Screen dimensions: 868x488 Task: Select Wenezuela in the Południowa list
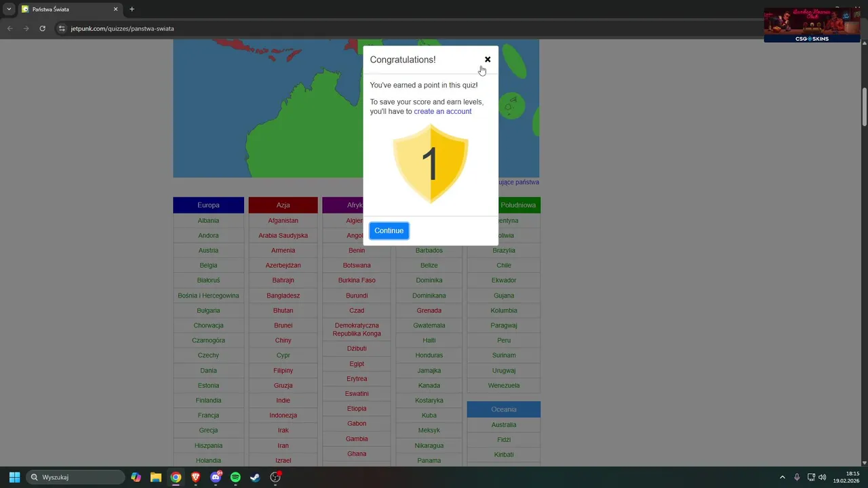tap(504, 386)
